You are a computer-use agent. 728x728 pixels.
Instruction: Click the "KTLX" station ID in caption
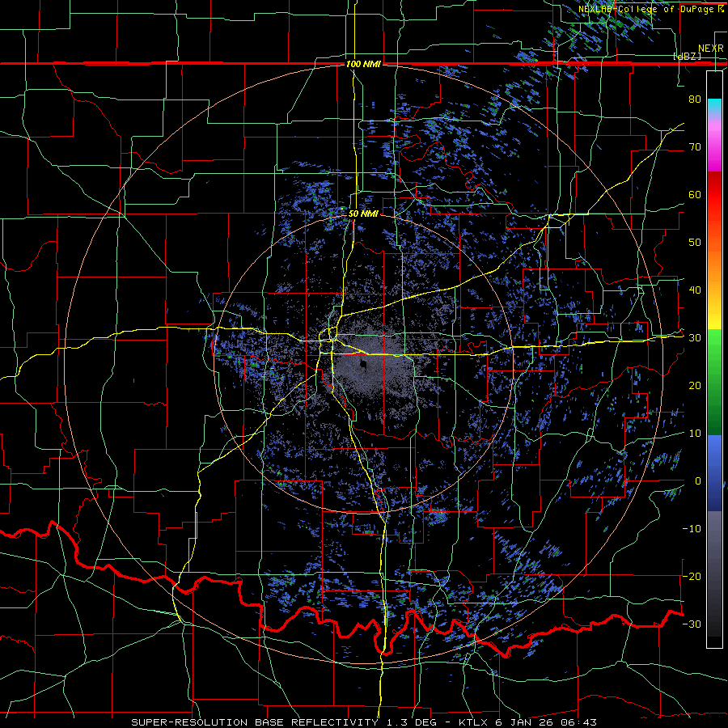click(x=473, y=722)
